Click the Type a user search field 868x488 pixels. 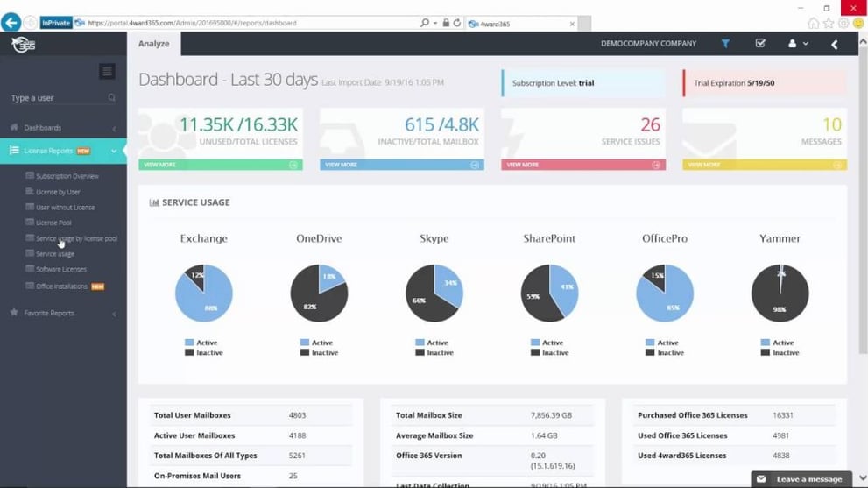coord(58,98)
